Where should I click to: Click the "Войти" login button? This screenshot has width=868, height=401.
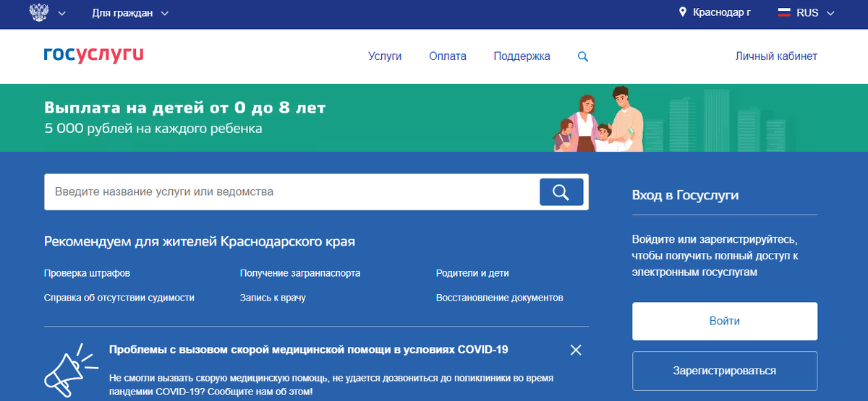(x=725, y=322)
